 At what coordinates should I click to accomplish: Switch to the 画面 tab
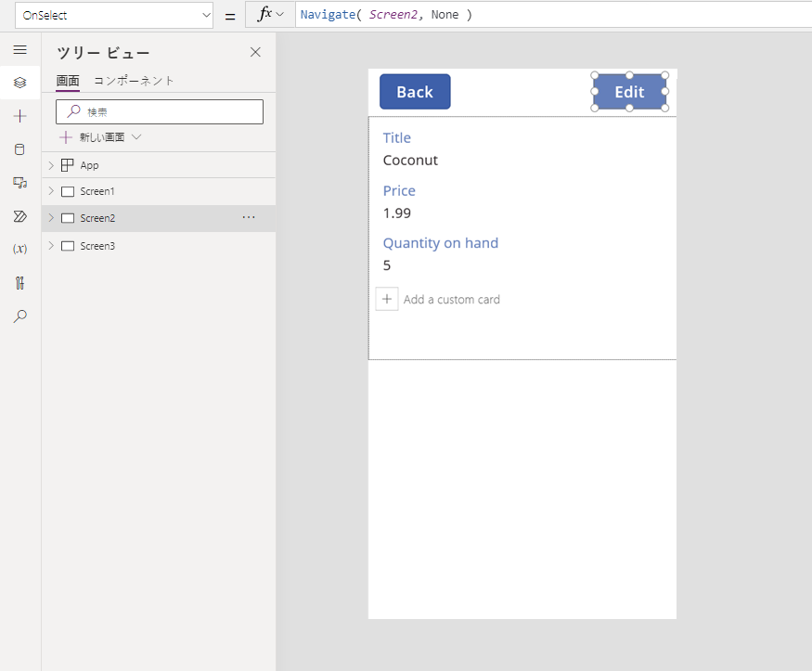point(68,81)
